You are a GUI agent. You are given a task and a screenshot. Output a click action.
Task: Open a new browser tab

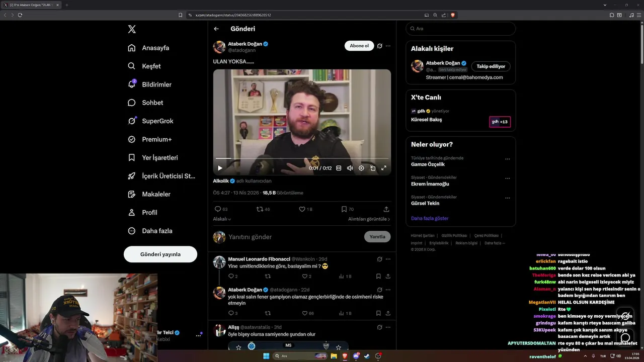pyautogui.click(x=66, y=5)
